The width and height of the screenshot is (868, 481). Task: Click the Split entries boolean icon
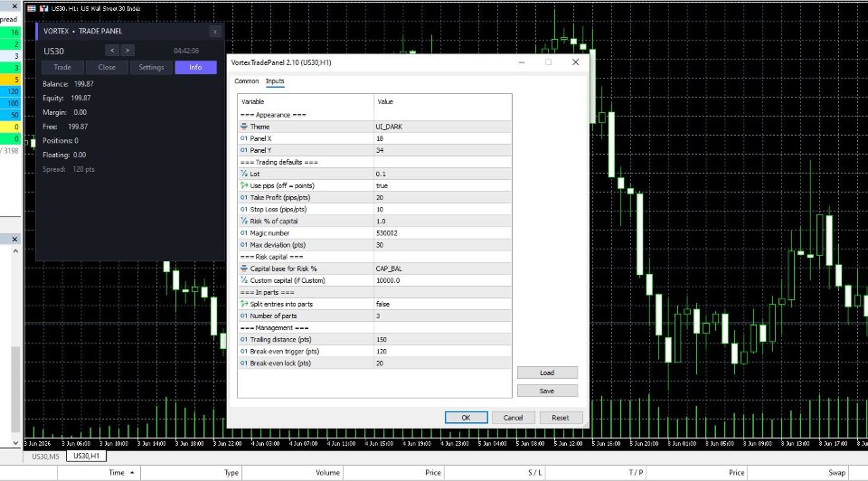tap(244, 304)
